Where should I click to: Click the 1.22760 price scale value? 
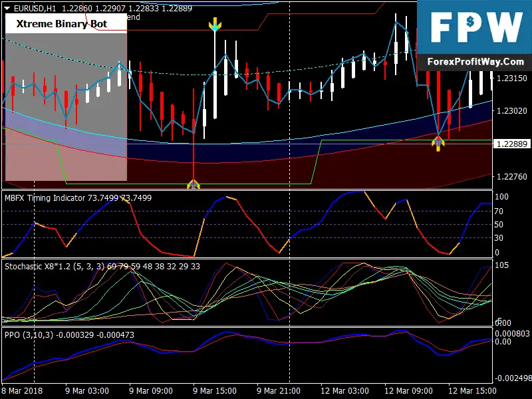point(511,176)
